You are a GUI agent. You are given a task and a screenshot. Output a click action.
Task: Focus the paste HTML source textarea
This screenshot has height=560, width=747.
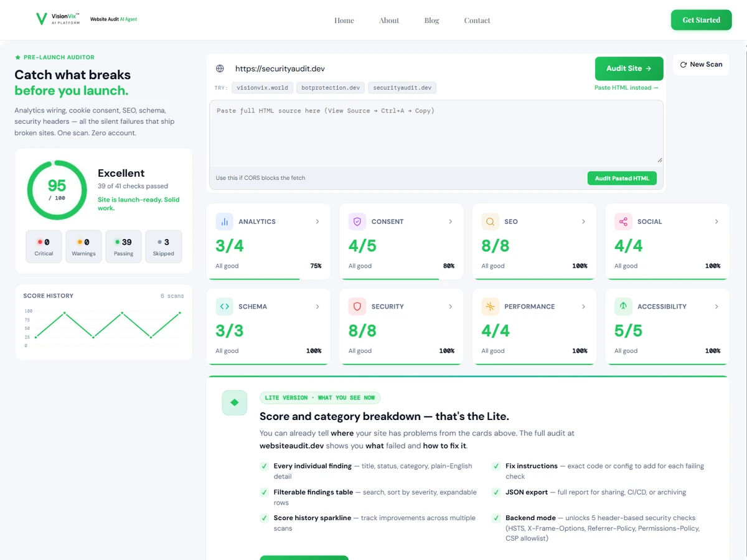point(436,133)
